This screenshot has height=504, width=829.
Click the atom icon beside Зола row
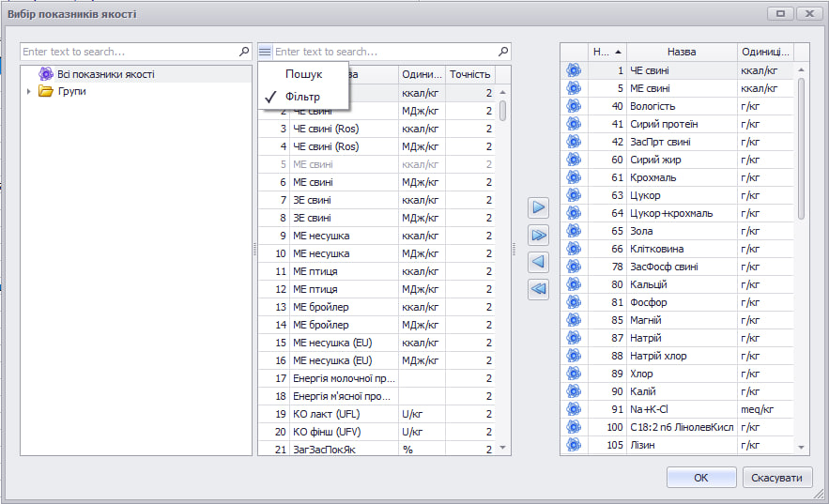point(574,231)
